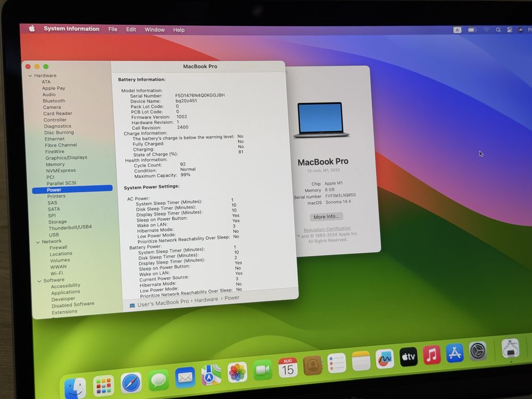Open Music app in Dock

click(431, 354)
